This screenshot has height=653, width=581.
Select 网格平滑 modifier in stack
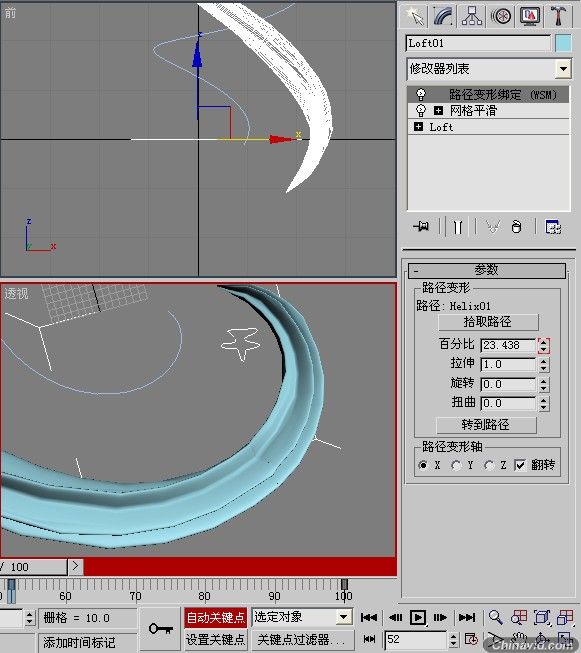click(x=473, y=111)
